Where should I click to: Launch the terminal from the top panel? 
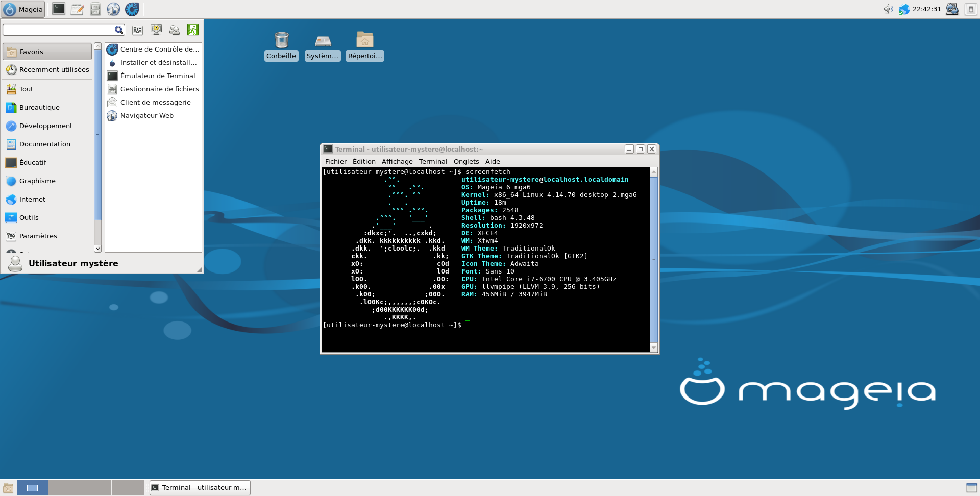pyautogui.click(x=59, y=9)
